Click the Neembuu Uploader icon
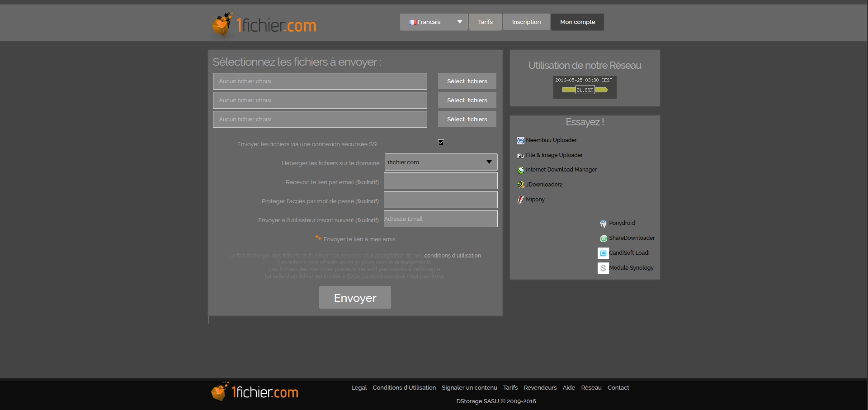Screen dimensions: 868x410 point(521,141)
